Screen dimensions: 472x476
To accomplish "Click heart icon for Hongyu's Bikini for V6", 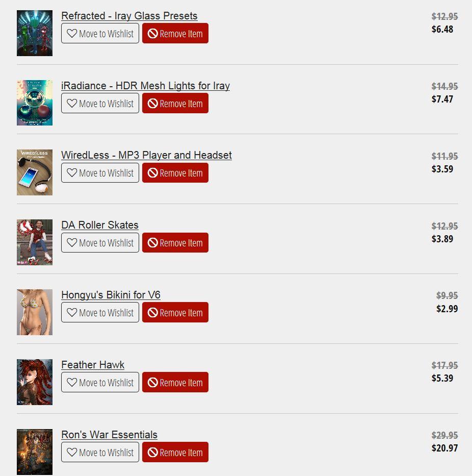I will point(72,312).
